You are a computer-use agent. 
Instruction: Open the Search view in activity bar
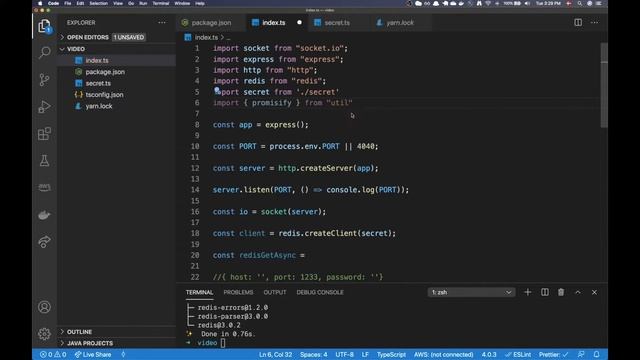coord(44,53)
